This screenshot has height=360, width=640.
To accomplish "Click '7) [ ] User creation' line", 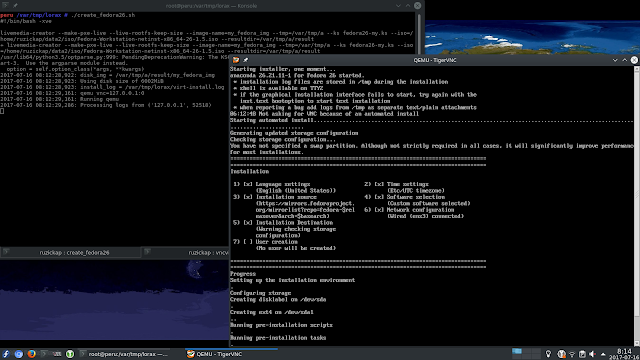I will click(x=265, y=242).
